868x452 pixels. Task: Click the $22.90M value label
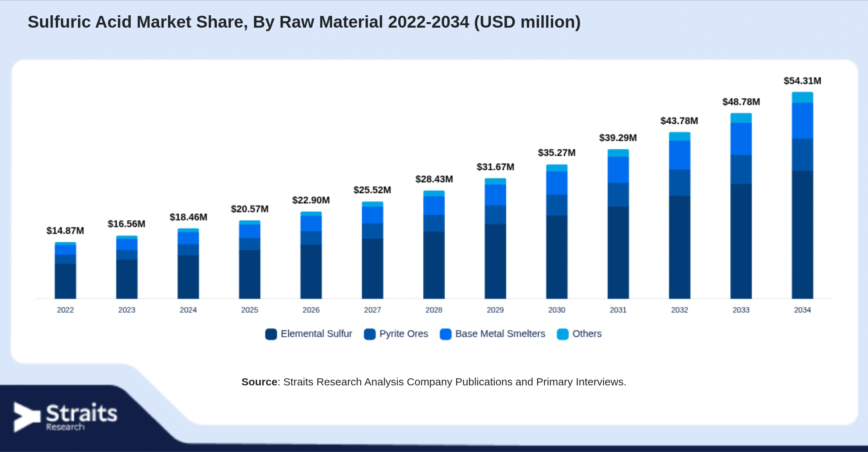pos(311,200)
